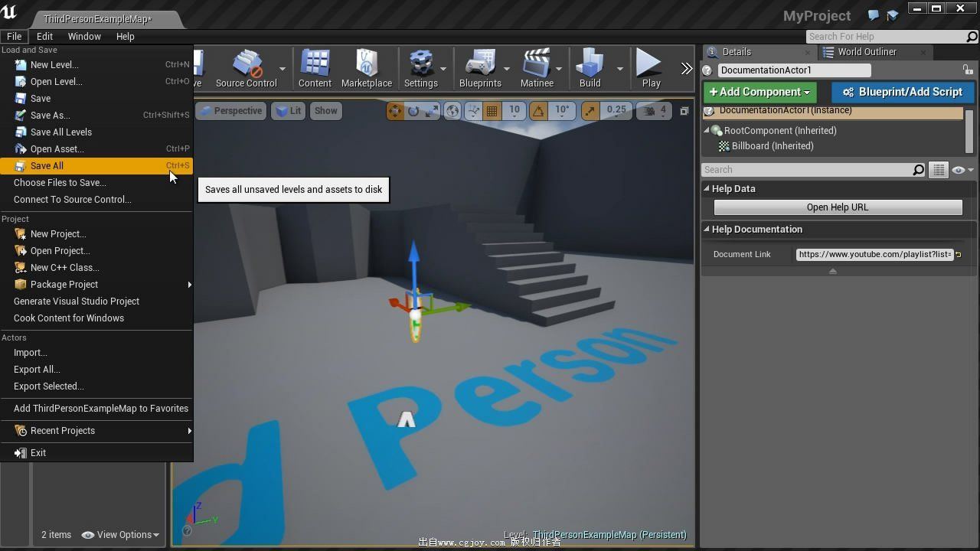Expand the advanced properties arrow
This screenshot has height=551, width=980.
tap(833, 271)
